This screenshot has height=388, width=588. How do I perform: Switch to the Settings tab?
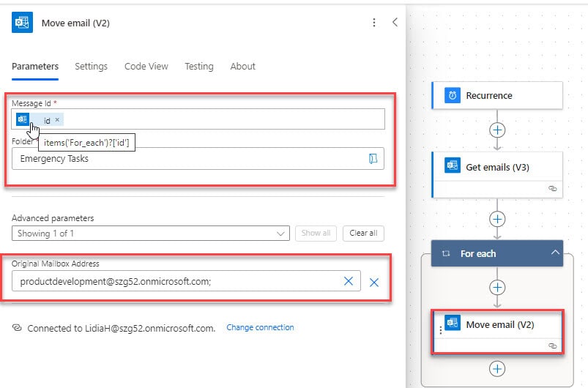point(91,67)
